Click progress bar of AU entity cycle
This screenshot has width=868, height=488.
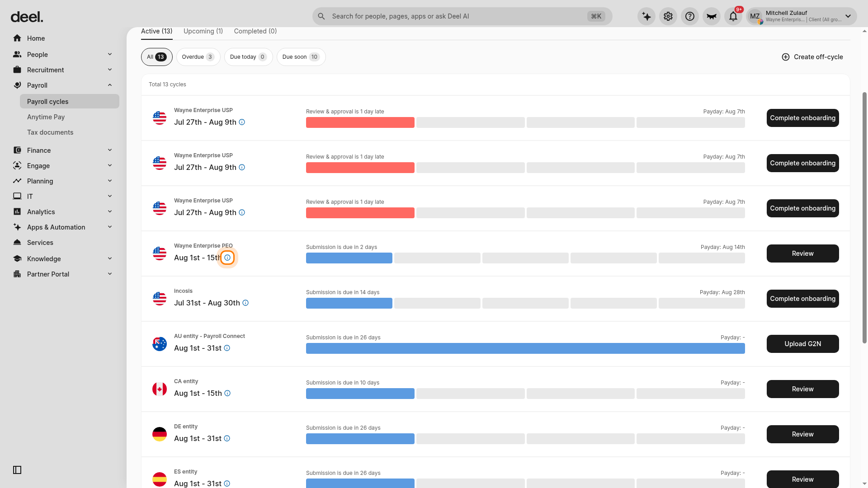(x=525, y=348)
